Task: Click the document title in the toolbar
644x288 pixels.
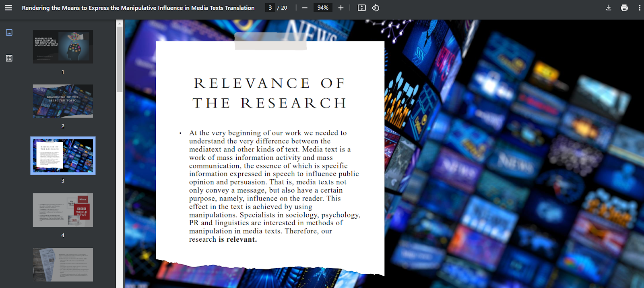Action: 138,8
